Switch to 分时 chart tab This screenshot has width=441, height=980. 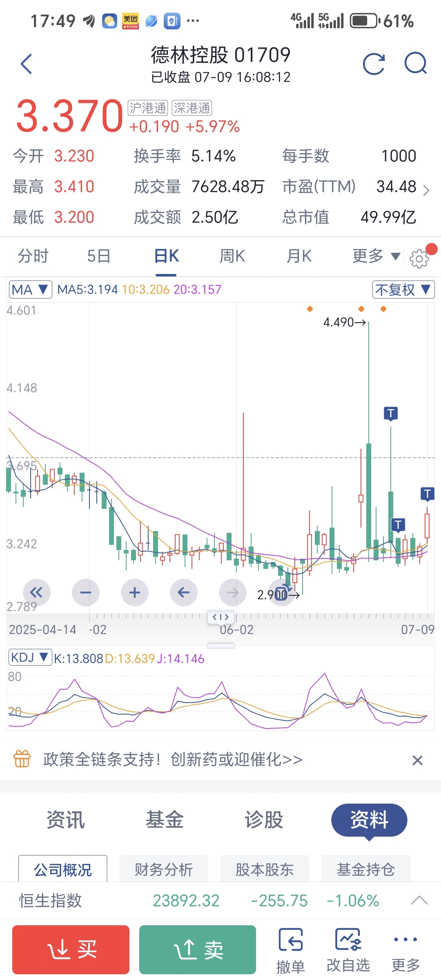click(33, 256)
